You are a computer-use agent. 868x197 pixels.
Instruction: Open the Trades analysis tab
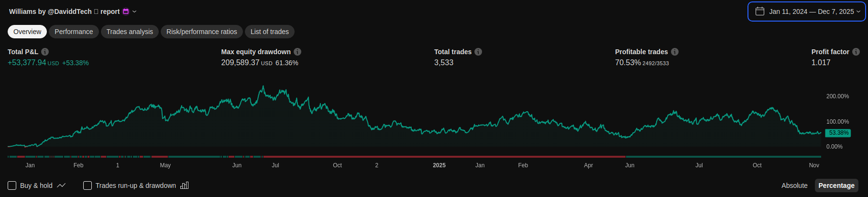pos(130,32)
